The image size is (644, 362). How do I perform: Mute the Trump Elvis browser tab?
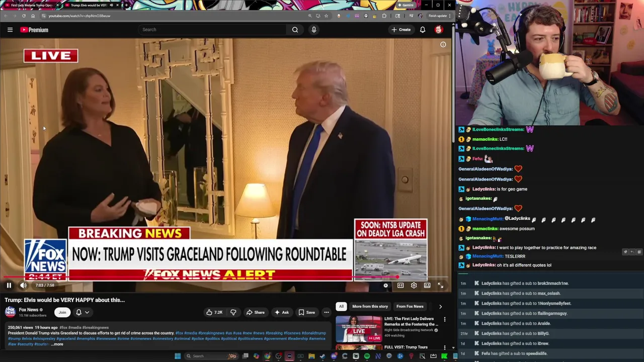coord(111,5)
